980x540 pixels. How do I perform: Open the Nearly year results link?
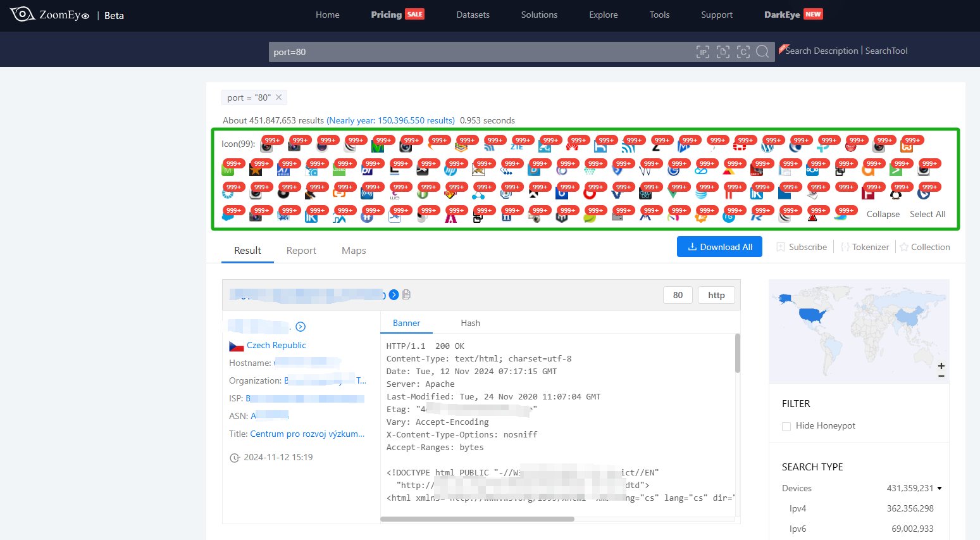[390, 120]
